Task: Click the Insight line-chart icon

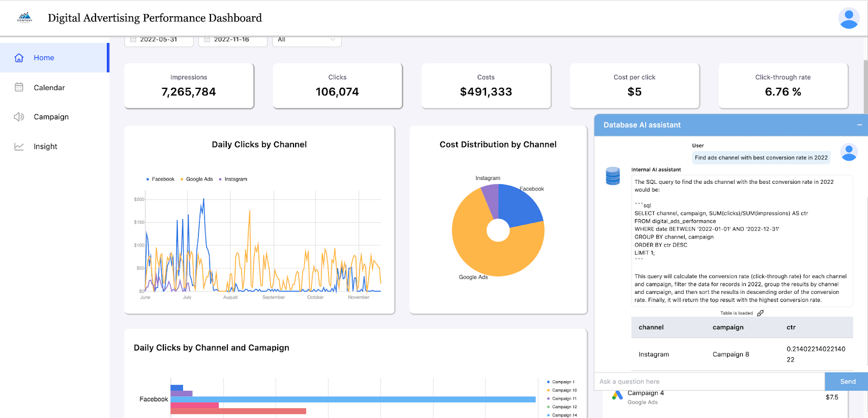Action: click(x=19, y=146)
